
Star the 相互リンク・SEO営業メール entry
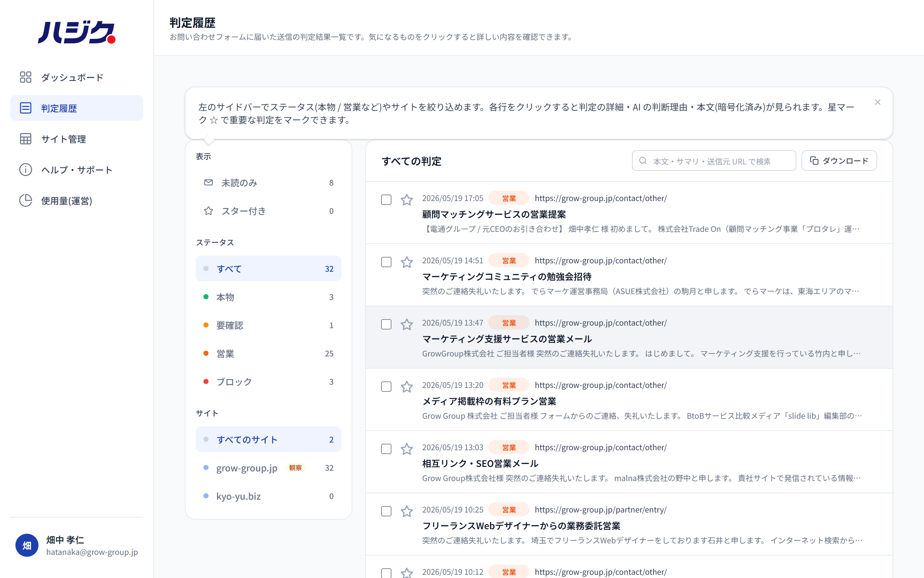406,449
